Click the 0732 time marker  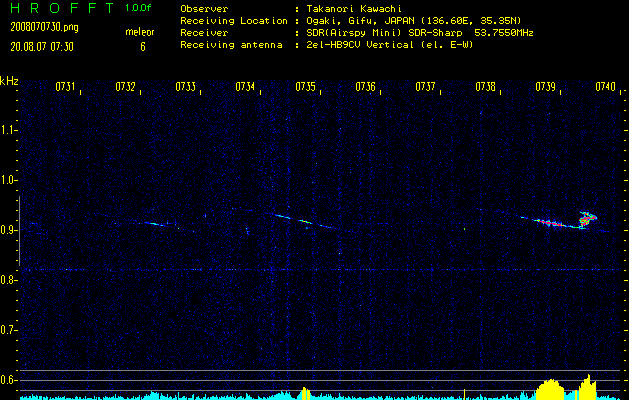coord(125,87)
